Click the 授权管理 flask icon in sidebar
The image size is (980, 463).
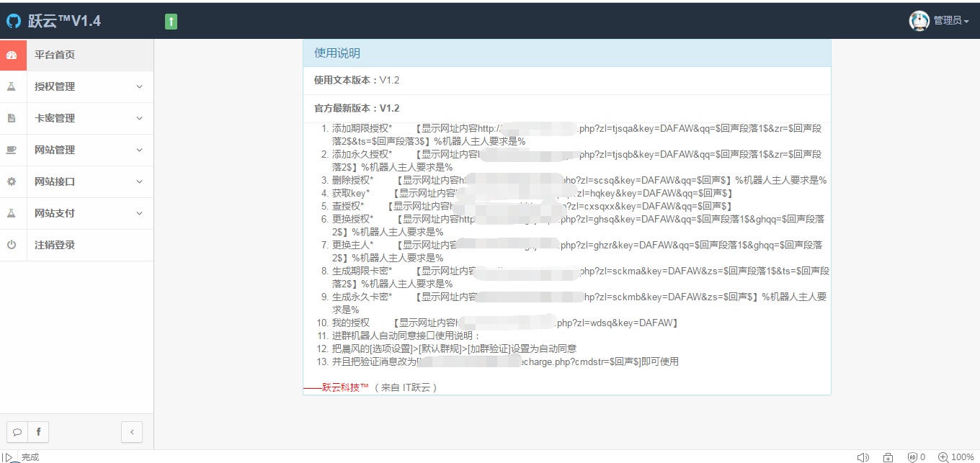[13, 86]
